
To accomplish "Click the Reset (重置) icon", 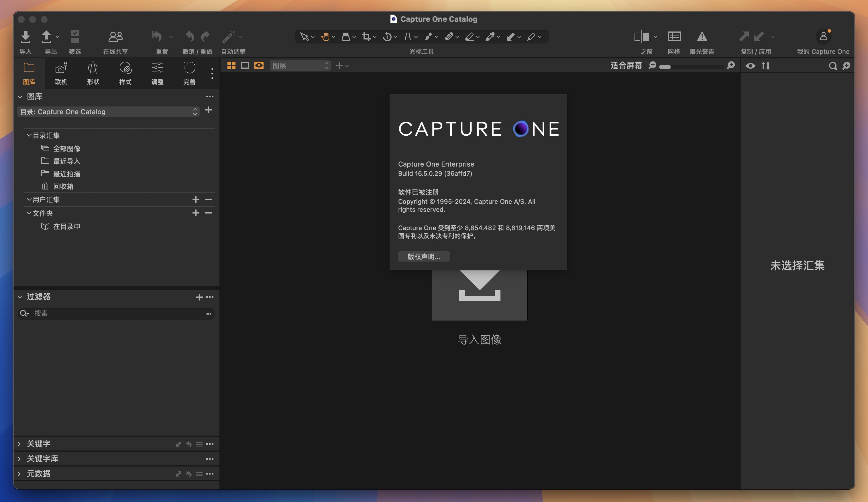I will pyautogui.click(x=157, y=36).
